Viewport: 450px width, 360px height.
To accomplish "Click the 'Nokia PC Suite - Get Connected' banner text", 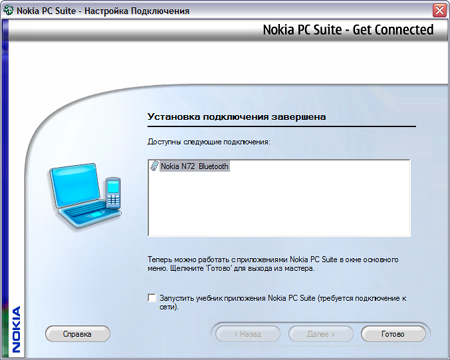I will (x=348, y=30).
